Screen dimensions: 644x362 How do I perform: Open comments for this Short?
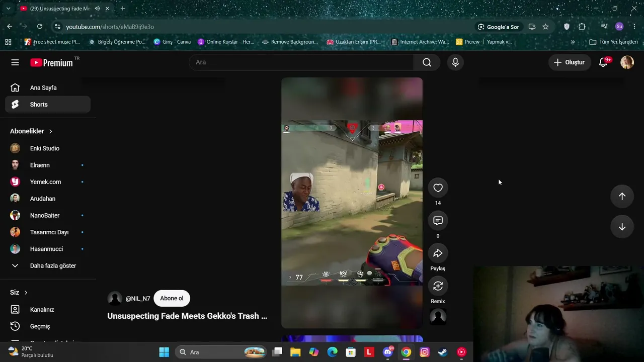(438, 220)
